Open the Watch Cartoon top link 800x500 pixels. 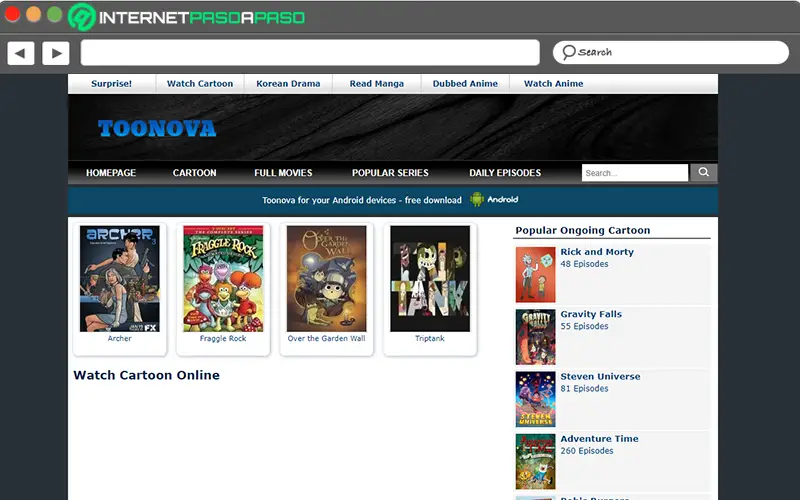click(x=200, y=84)
